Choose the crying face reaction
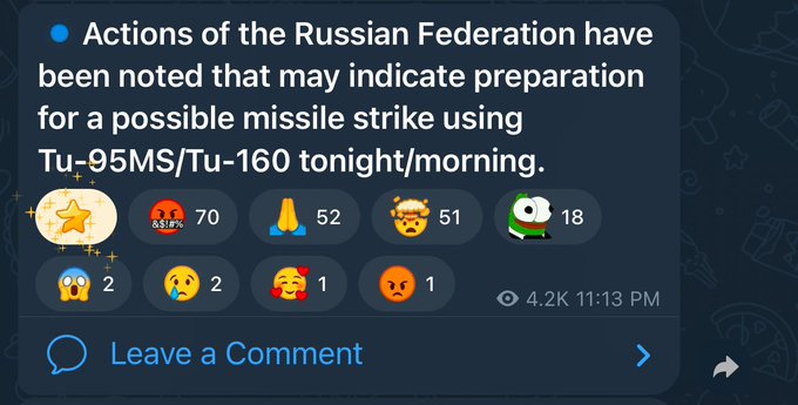 tap(191, 284)
